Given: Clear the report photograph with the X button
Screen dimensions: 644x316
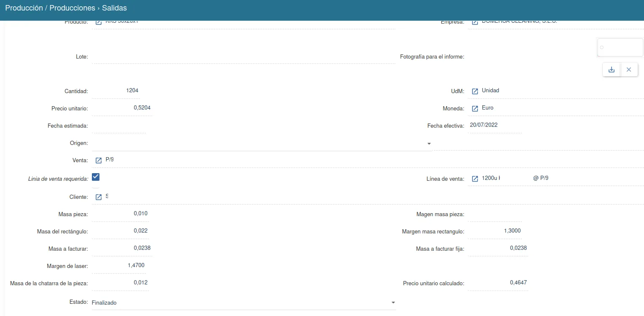Looking at the screenshot, I should click(x=629, y=70).
